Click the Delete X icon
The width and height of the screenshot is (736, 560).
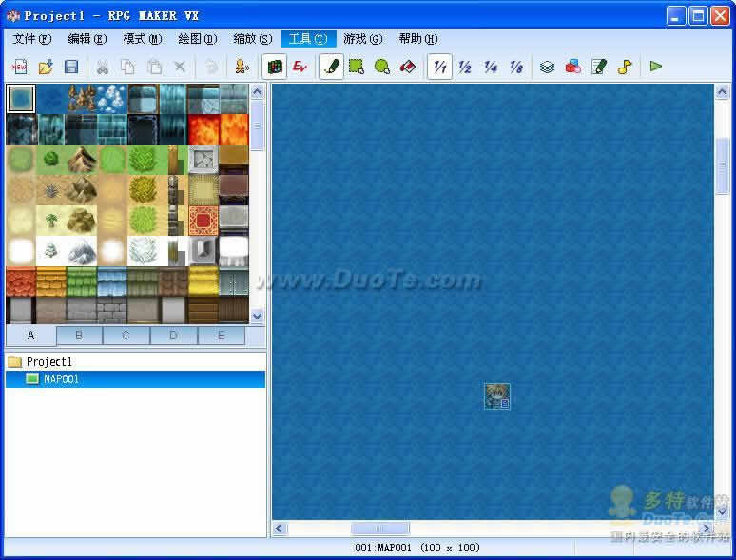pyautogui.click(x=180, y=67)
